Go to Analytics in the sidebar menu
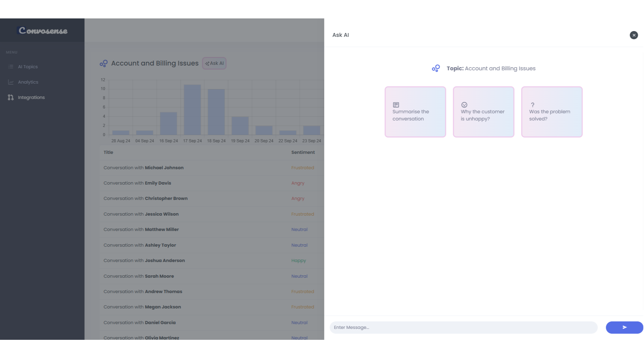The height and width of the screenshot is (362, 644). (x=28, y=82)
